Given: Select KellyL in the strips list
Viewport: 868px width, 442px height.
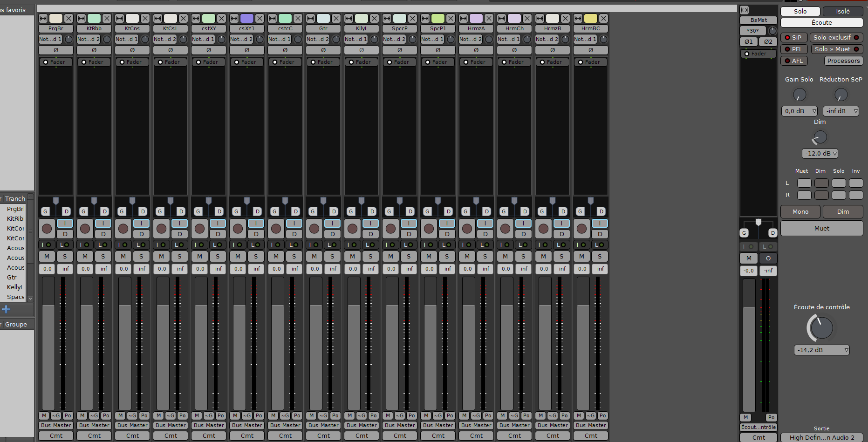Looking at the screenshot, I should coord(15,287).
